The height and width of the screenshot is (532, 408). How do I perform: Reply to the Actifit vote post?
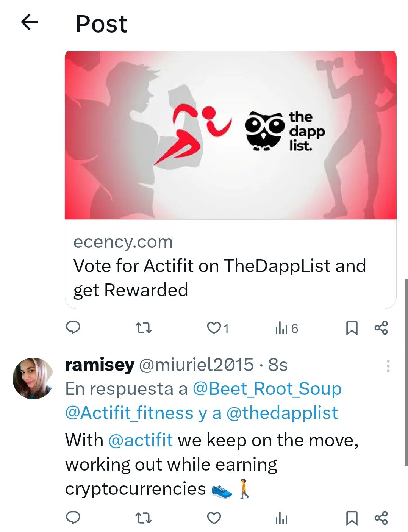pos(73,328)
